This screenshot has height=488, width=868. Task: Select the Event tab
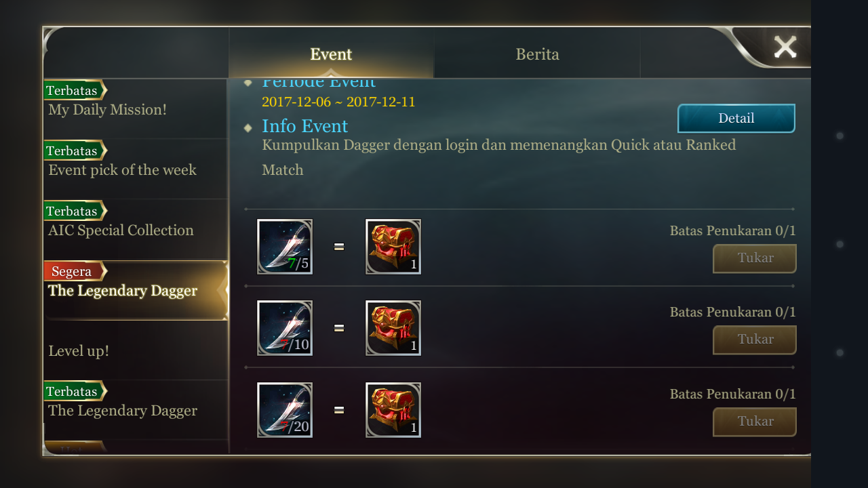[331, 54]
